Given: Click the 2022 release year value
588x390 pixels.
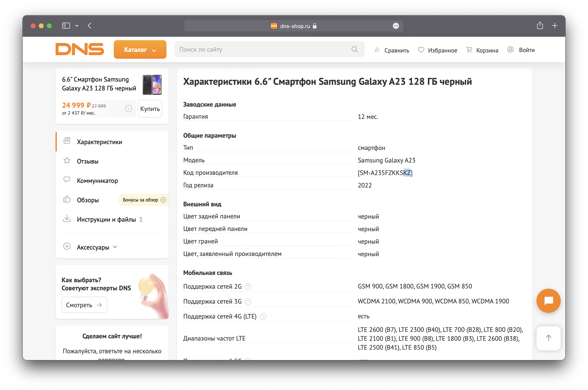Looking at the screenshot, I should 365,185.
